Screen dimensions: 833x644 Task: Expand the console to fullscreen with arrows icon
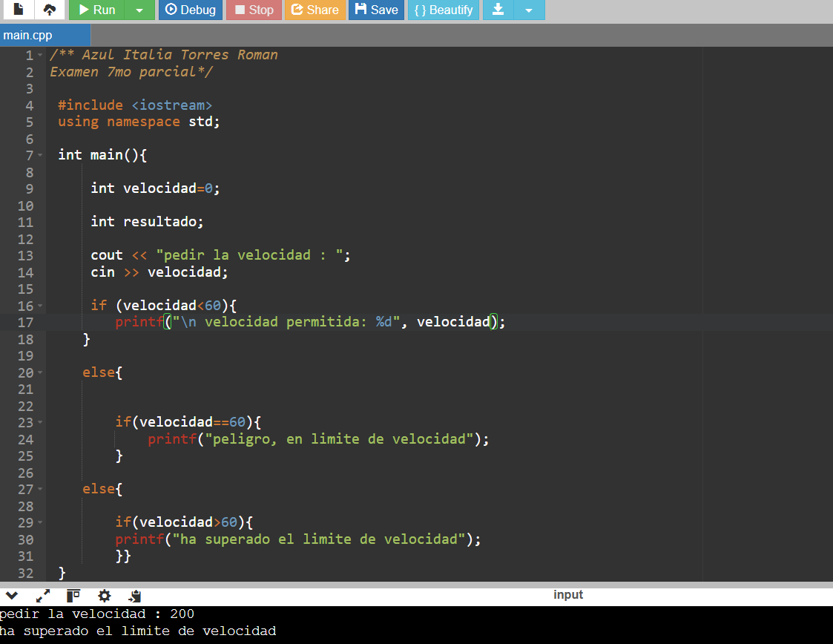click(43, 595)
